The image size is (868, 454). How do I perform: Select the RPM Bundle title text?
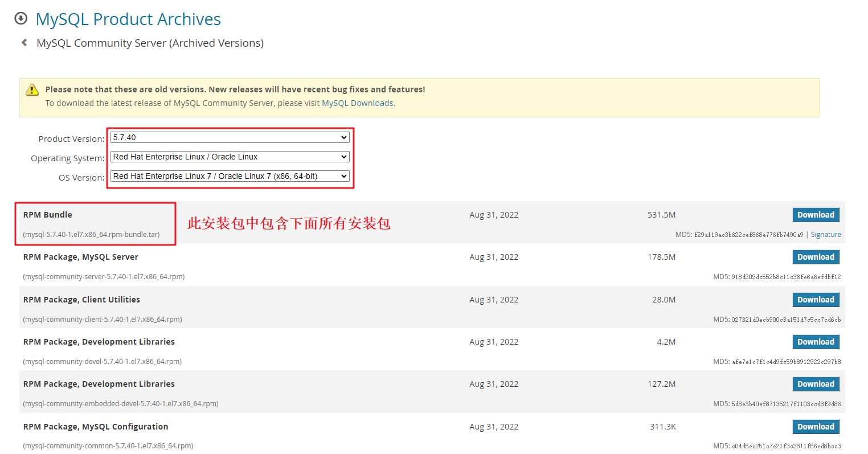(x=48, y=215)
